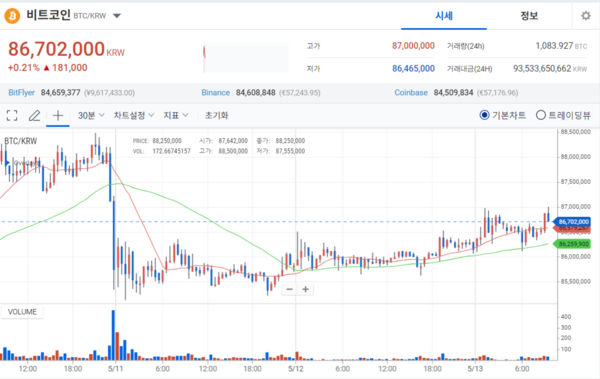The height and width of the screenshot is (379, 600).
Task: Click the +0.21% change value
Action: click(24, 68)
